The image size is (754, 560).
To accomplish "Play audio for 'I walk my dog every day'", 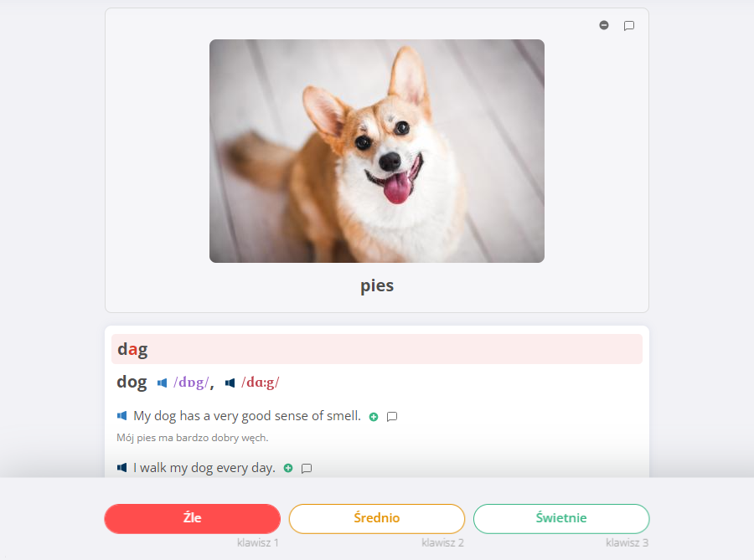I will (121, 467).
